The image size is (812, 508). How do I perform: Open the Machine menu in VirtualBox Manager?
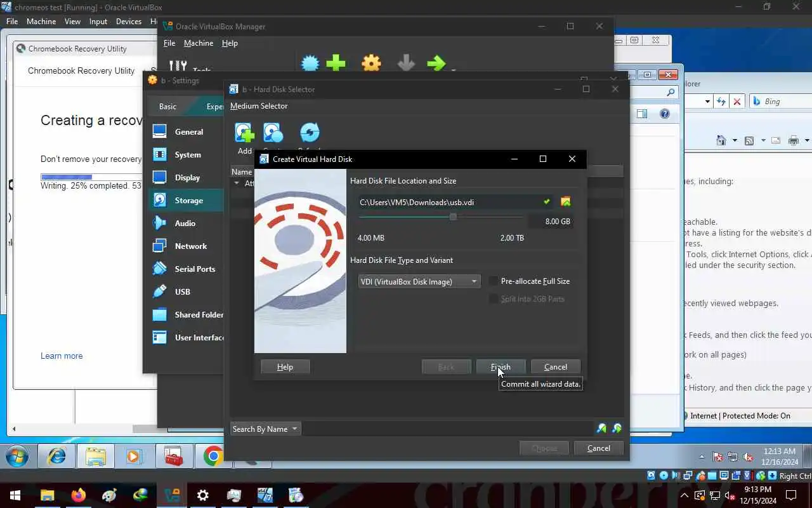click(199, 43)
